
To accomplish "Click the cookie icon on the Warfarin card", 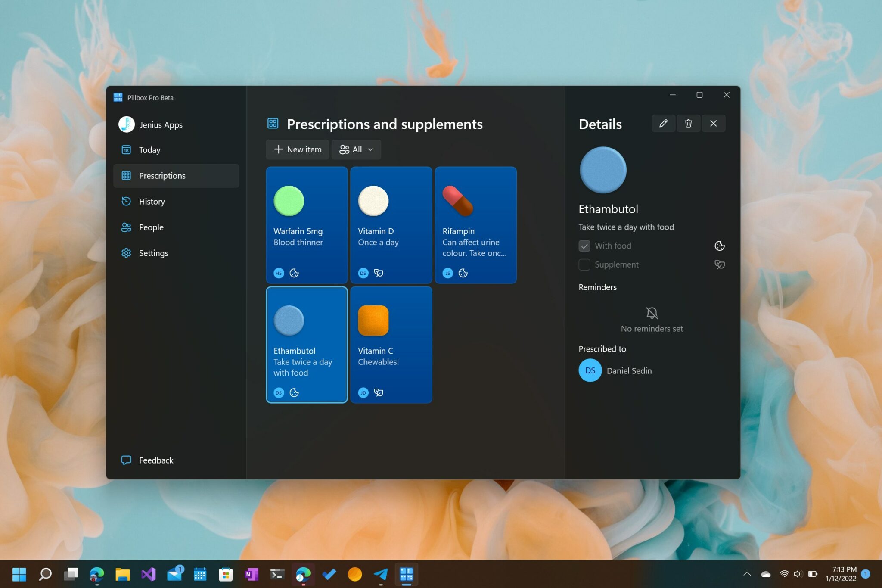I will click(294, 273).
